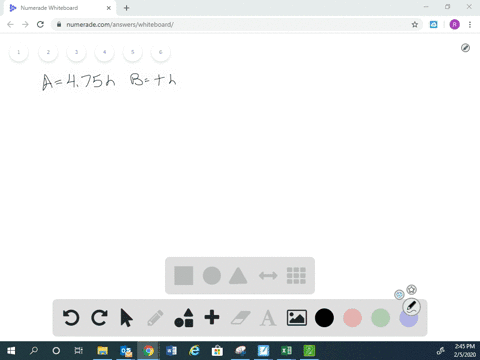480x360 pixels.
Task: Select the pointer selection tool
Action: (x=126, y=318)
